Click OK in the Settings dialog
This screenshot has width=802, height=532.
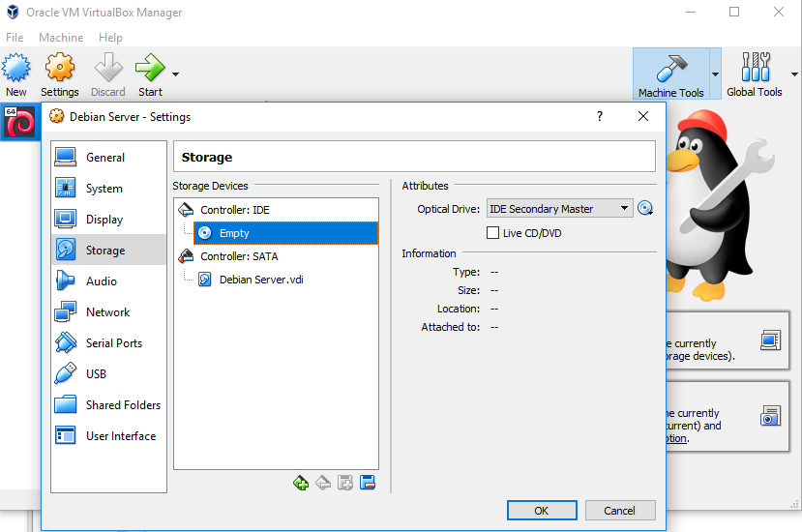(x=542, y=510)
